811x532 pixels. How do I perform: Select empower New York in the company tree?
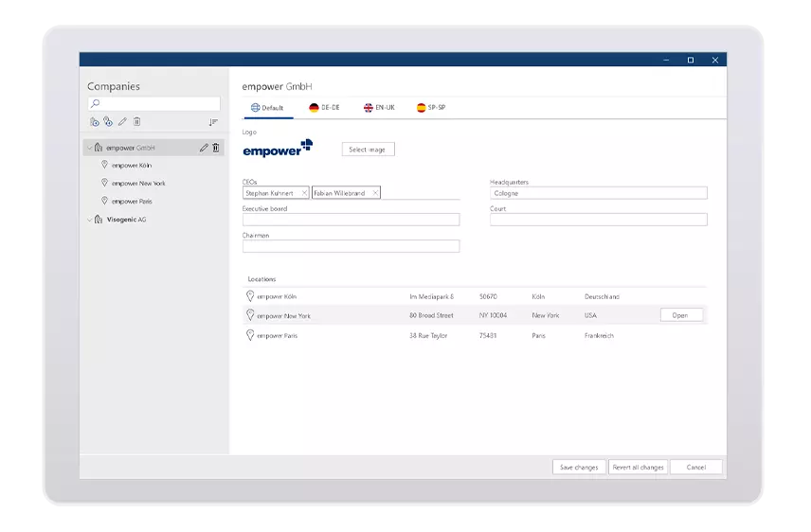point(138,184)
